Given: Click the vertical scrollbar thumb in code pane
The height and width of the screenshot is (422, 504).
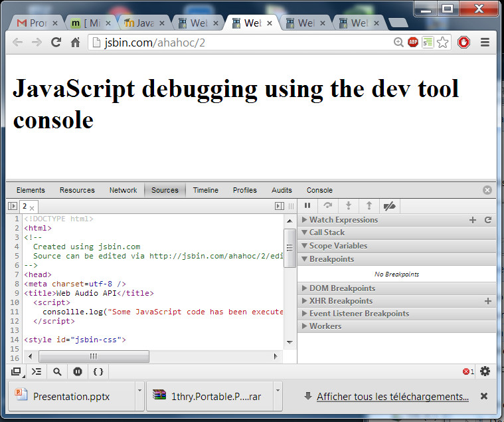Looking at the screenshot, I should tap(290, 248).
